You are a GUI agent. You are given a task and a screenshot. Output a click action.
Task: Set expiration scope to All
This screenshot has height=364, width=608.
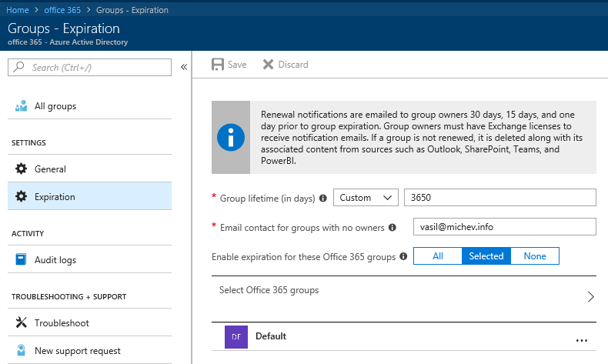tap(437, 255)
